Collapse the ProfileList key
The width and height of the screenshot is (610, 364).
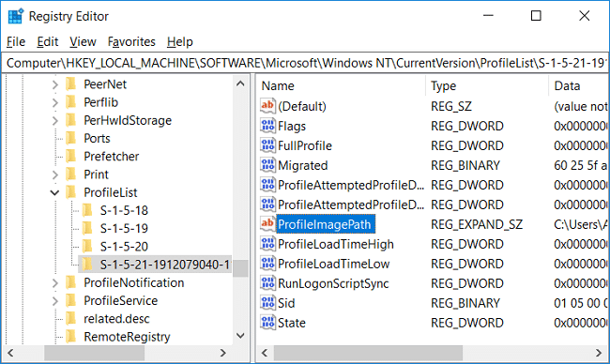pos(54,192)
